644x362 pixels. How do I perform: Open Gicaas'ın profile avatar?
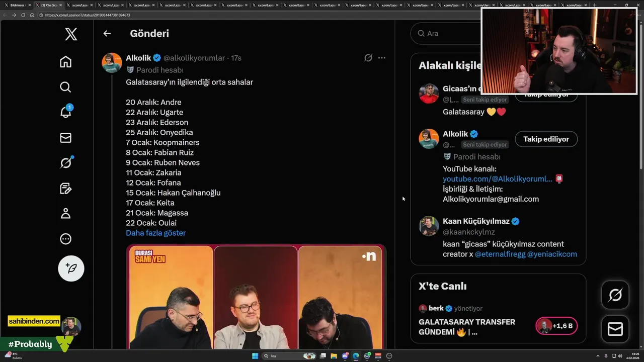(429, 94)
